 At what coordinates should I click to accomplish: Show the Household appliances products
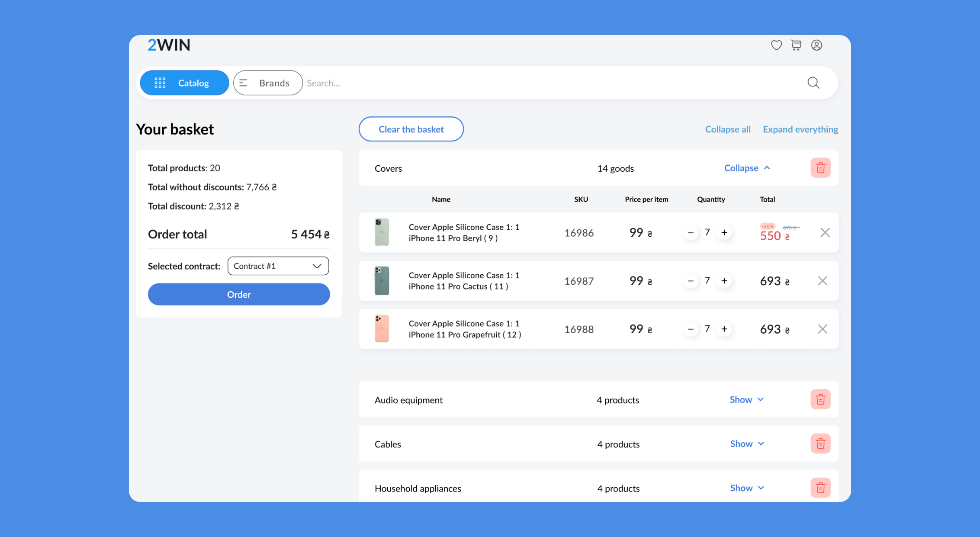point(747,488)
